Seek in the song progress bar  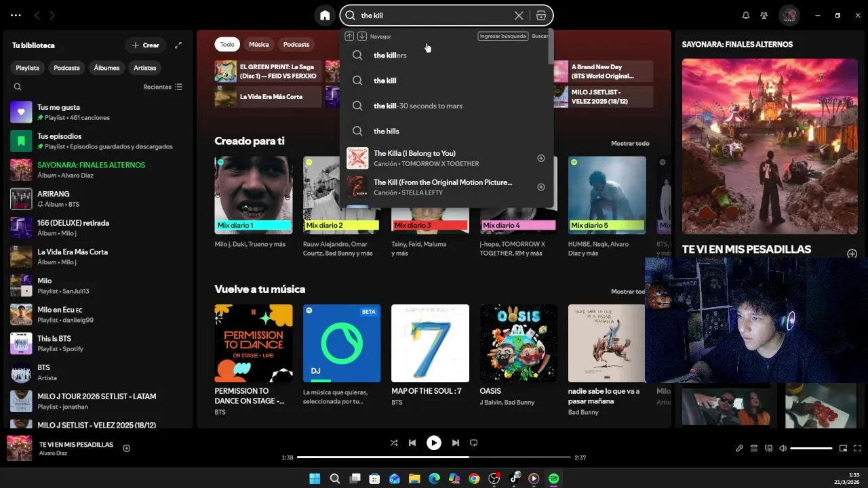click(434, 457)
